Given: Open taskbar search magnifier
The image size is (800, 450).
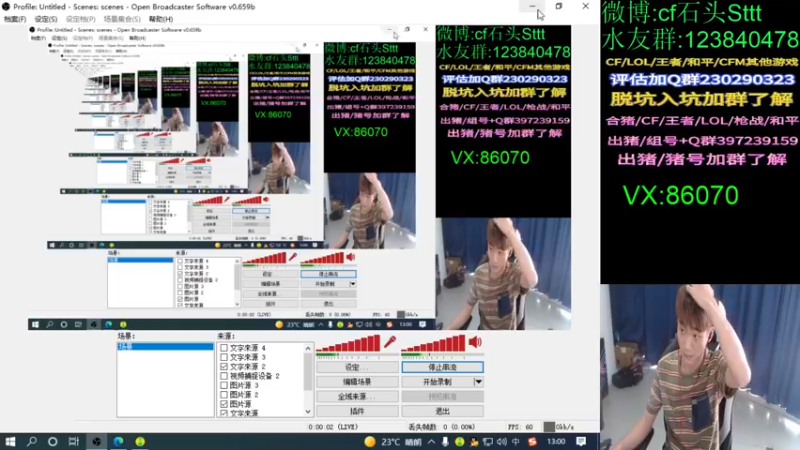Looking at the screenshot, I should click(32, 442).
